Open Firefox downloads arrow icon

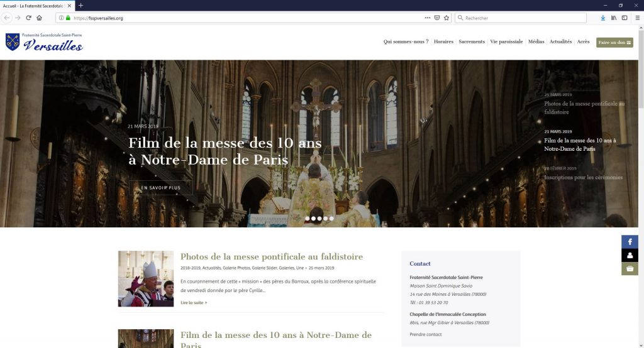pos(603,18)
